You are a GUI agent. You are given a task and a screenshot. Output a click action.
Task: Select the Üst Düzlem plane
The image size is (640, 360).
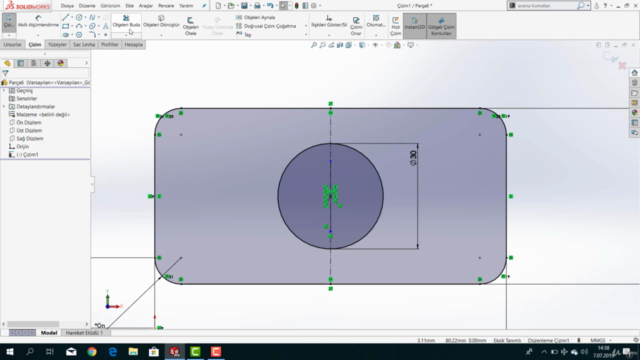coord(29,131)
